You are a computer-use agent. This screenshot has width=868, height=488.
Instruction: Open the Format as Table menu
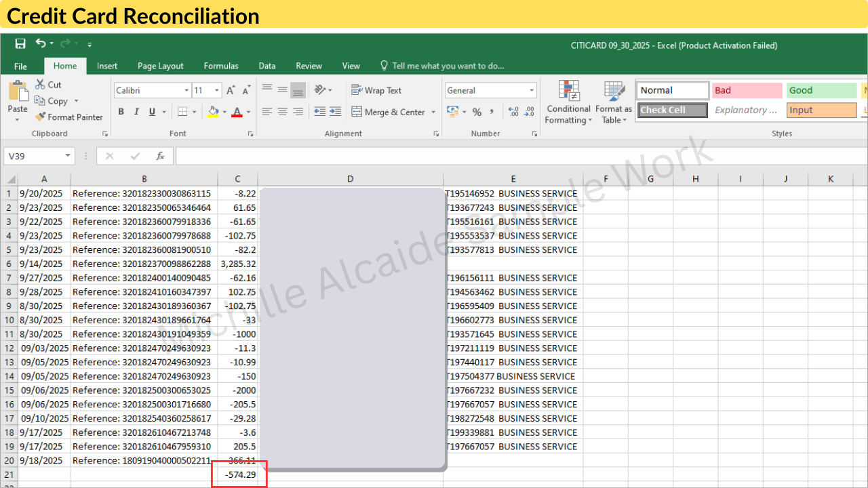tap(614, 102)
